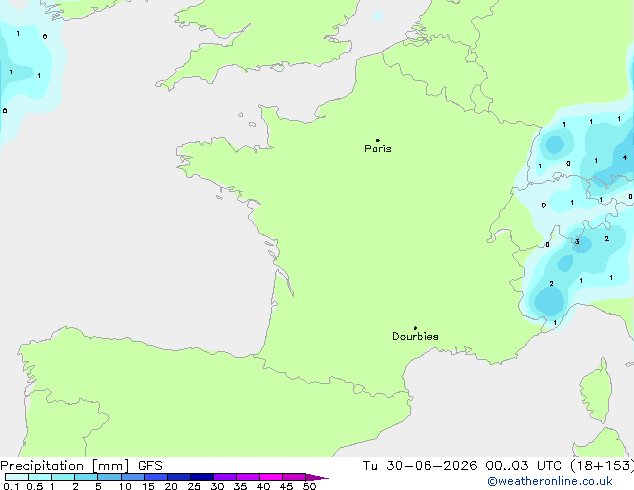Click the legend label '50'
Image resolution: width=634 pixels, height=490 pixels.
309,486
